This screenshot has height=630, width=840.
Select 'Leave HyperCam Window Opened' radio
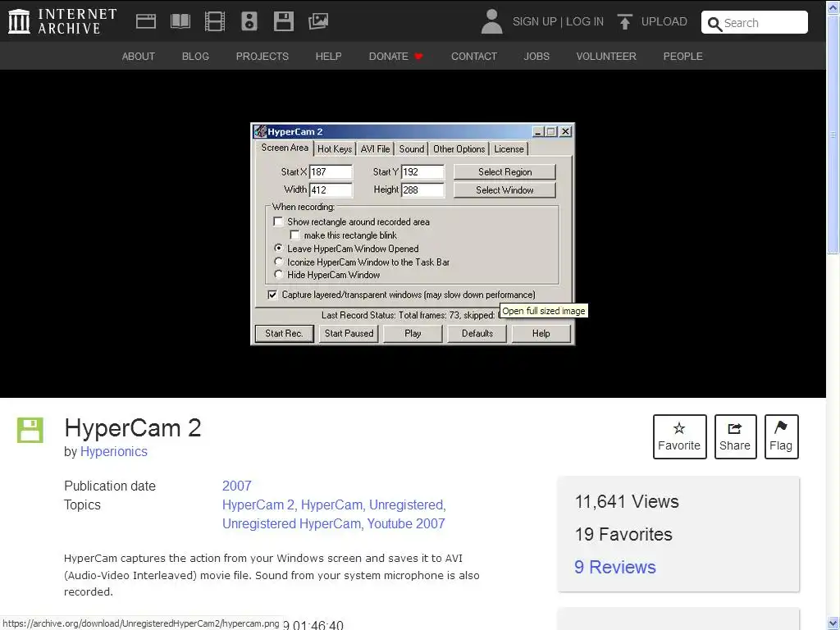coord(278,248)
